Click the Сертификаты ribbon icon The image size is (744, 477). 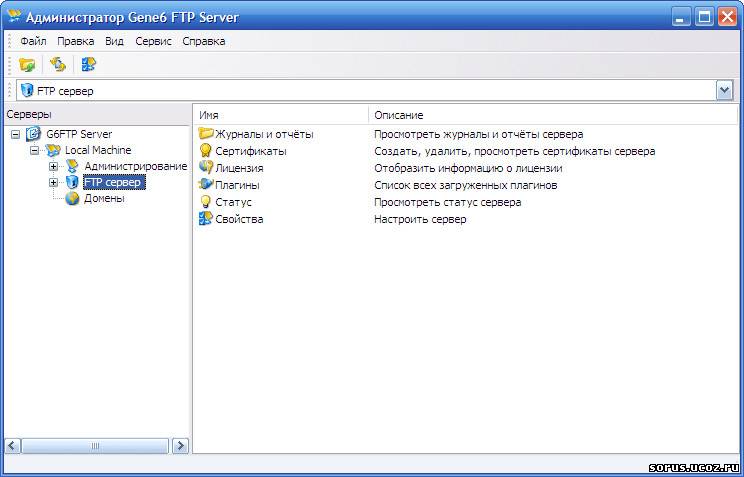click(205, 151)
